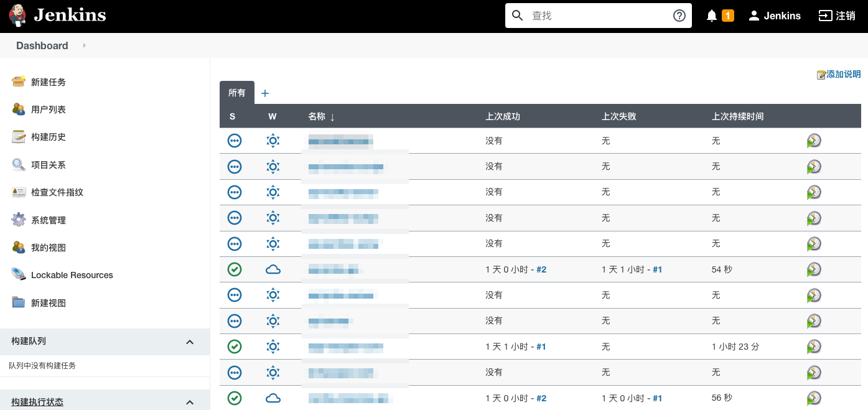Click the 构建队列 panel title
Image resolution: width=868 pixels, height=410 pixels.
(29, 341)
